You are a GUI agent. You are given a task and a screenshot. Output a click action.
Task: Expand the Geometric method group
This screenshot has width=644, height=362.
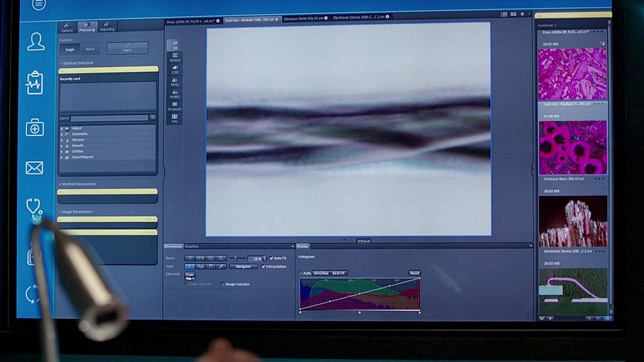click(62, 134)
